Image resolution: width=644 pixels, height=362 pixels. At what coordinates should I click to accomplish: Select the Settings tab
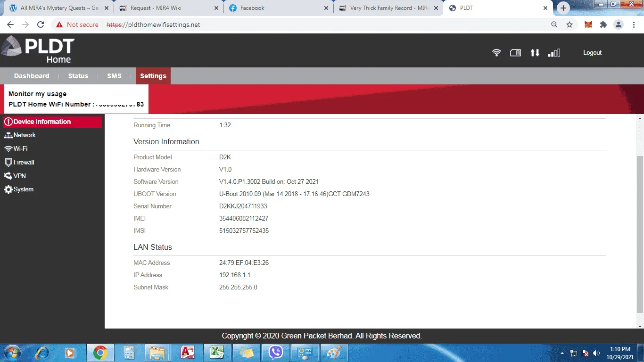pos(153,76)
